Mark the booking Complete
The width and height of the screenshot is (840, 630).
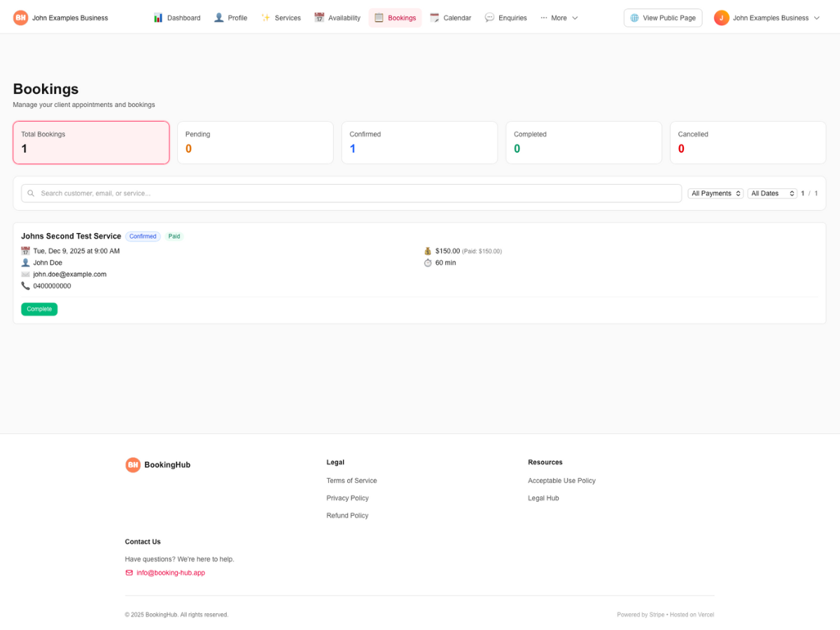(x=39, y=309)
